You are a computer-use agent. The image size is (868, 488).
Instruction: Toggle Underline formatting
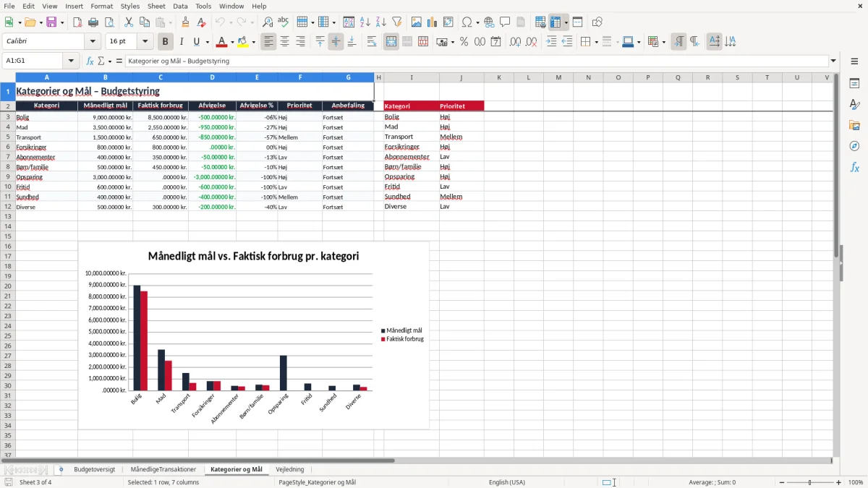coord(197,42)
